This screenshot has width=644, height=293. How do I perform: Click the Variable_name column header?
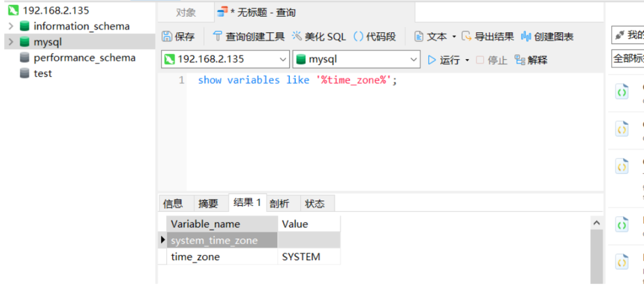[x=222, y=224]
